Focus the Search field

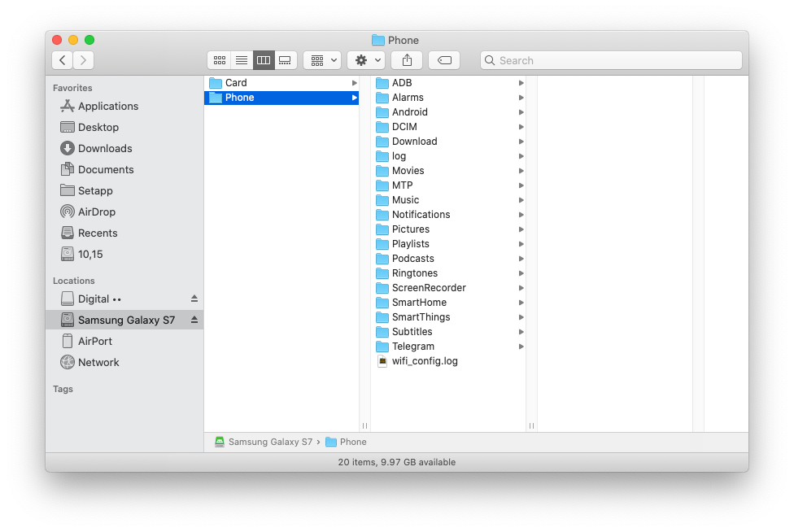tap(611, 60)
